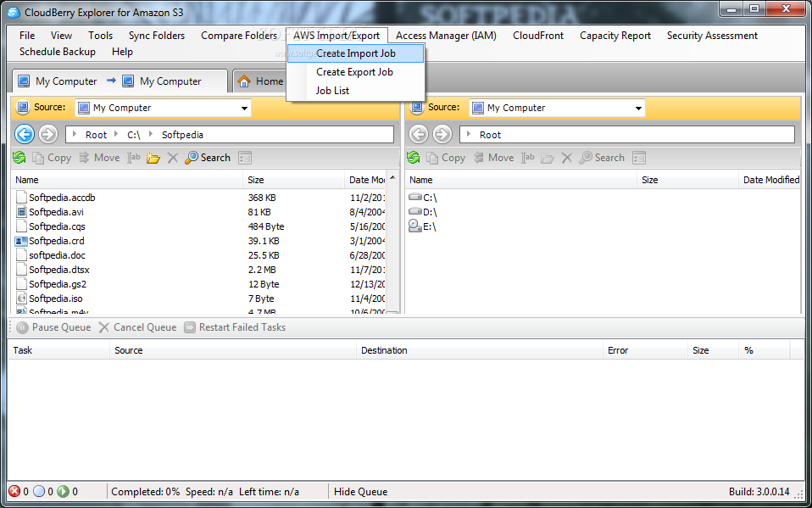
Task: Click the properties list icon in right pane
Action: [x=640, y=158]
